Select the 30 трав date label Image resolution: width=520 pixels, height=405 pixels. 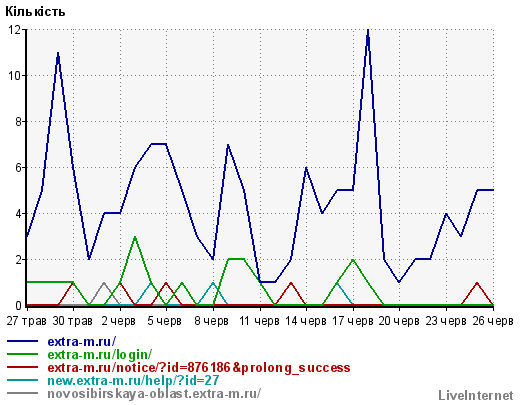click(x=73, y=321)
